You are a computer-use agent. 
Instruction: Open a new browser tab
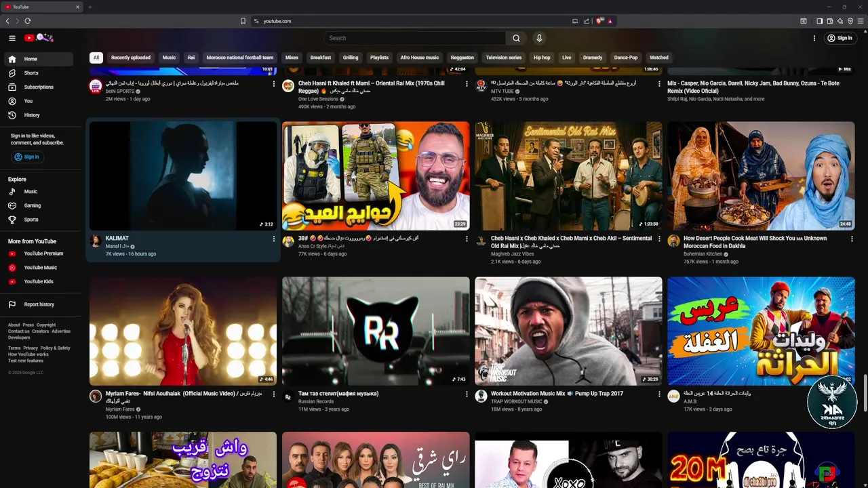pyautogui.click(x=90, y=7)
